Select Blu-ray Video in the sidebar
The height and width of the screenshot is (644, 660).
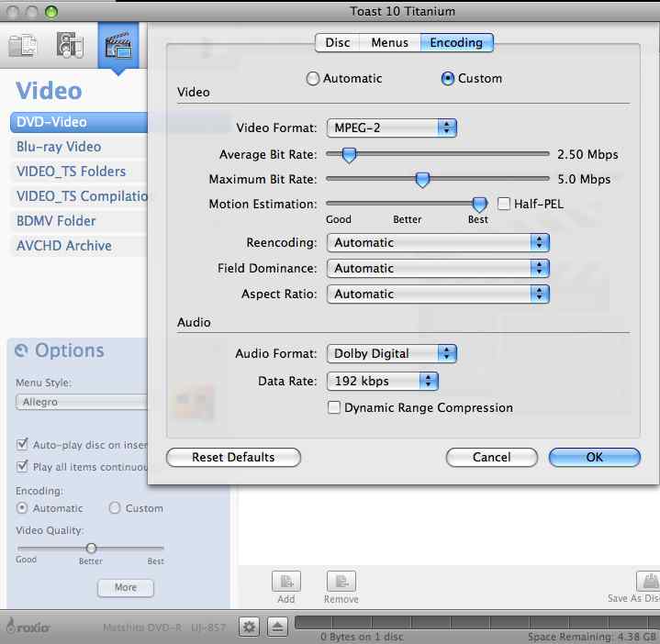pos(79,147)
